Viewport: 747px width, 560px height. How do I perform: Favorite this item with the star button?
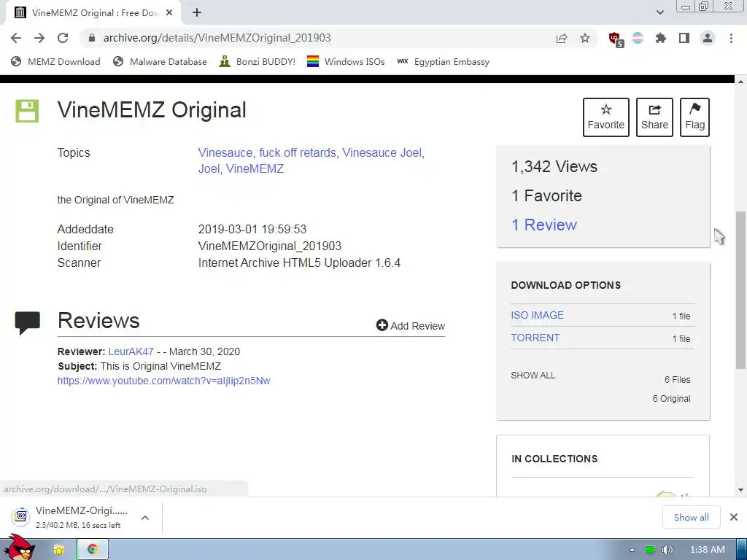(606, 117)
